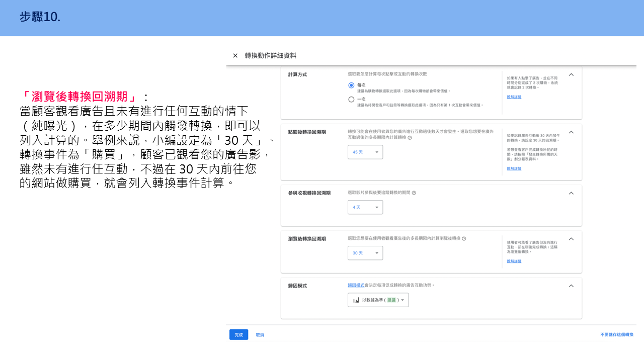644x362 pixels.
Task: Click help icon in 瀏覽後轉換回溯期 description
Action: click(x=464, y=239)
